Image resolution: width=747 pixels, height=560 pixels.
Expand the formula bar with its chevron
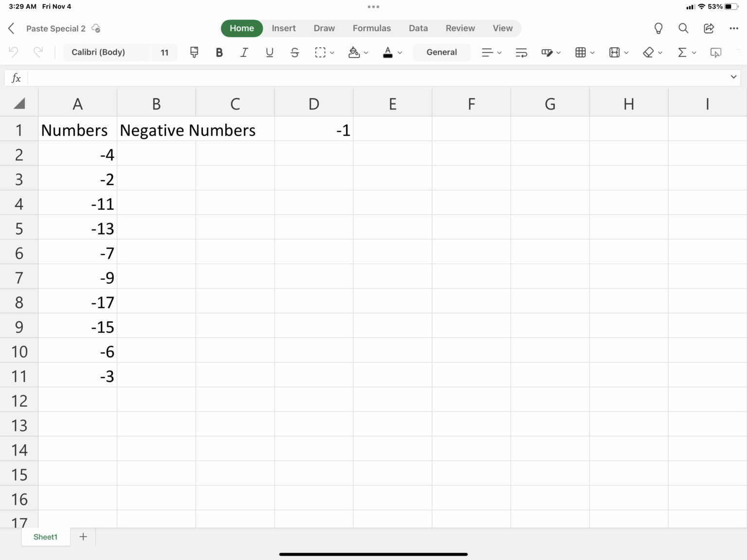(x=733, y=77)
